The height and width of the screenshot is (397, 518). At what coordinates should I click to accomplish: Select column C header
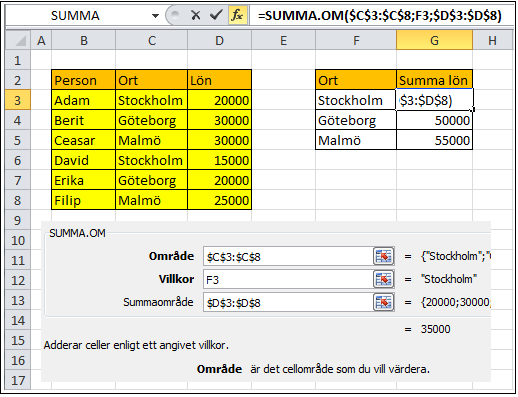tap(152, 40)
